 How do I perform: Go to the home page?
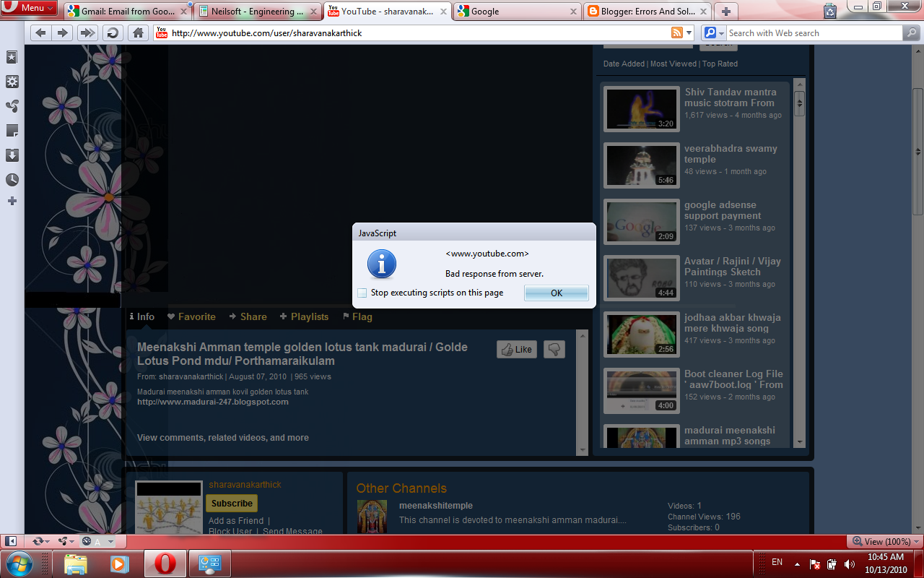pos(138,33)
